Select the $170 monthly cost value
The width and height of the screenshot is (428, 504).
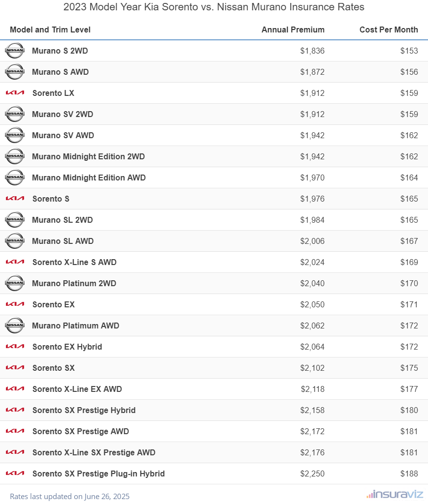[x=409, y=284]
